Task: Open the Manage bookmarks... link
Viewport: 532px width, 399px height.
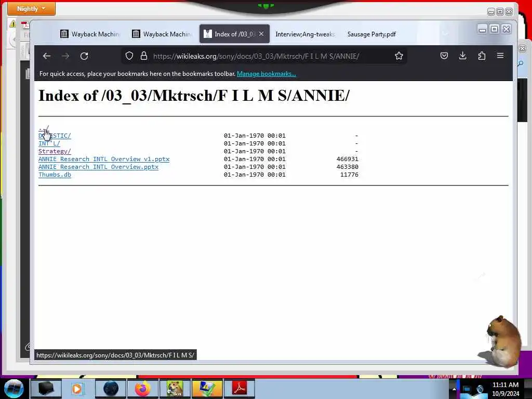Action: [267, 74]
